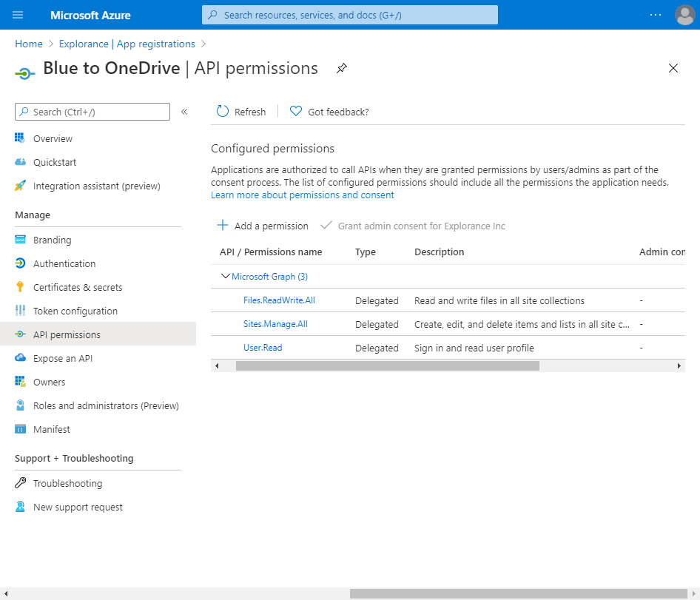Image resolution: width=700 pixels, height=600 pixels.
Task: Click the Microsoft Graph (3) link
Action: pyautogui.click(x=269, y=277)
